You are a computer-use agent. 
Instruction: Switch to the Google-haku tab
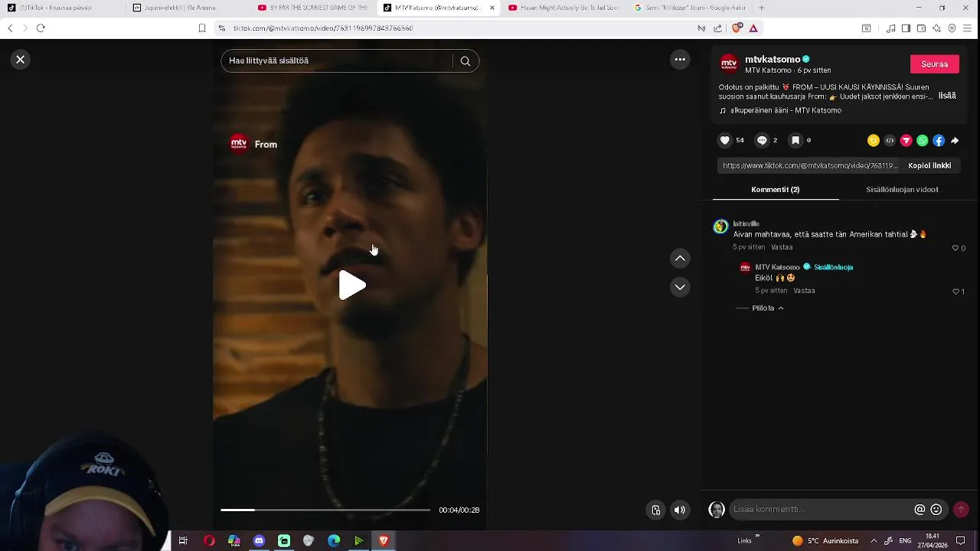(x=689, y=8)
